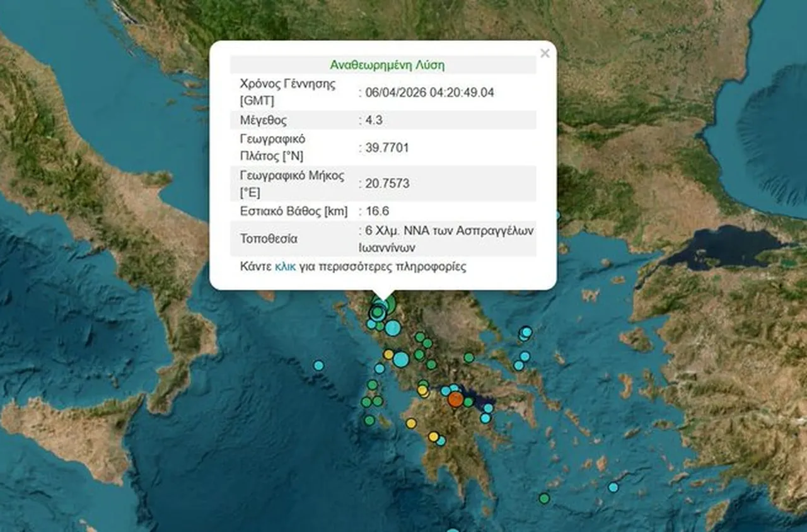Click the southernmost green marker off the west coast
807x532 pixels.
tap(369, 420)
